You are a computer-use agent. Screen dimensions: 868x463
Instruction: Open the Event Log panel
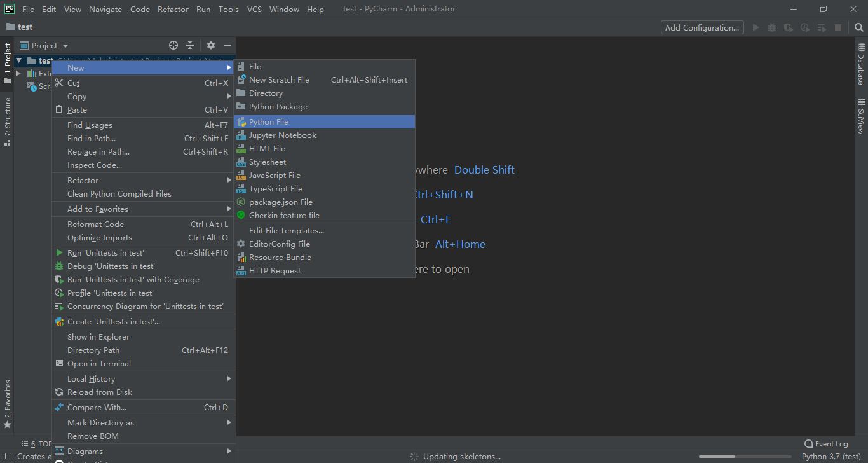click(826, 444)
